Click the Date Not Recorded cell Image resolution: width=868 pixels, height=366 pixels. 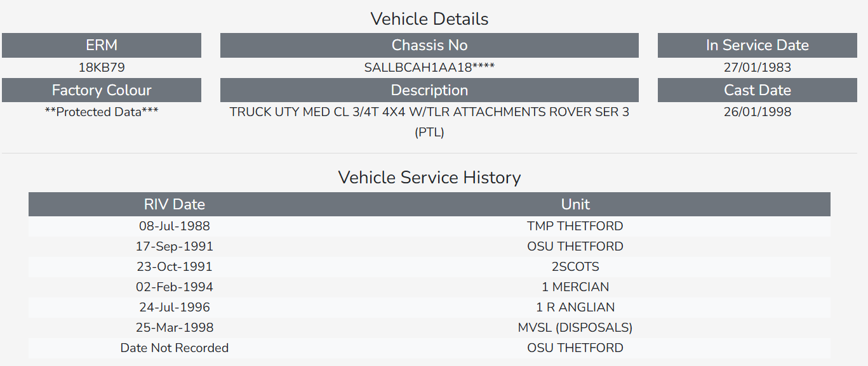tap(175, 348)
